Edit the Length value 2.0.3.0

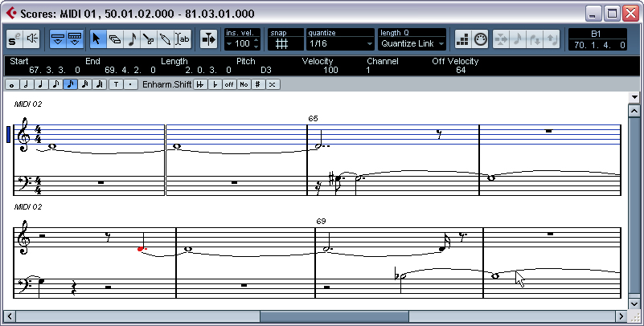208,70
